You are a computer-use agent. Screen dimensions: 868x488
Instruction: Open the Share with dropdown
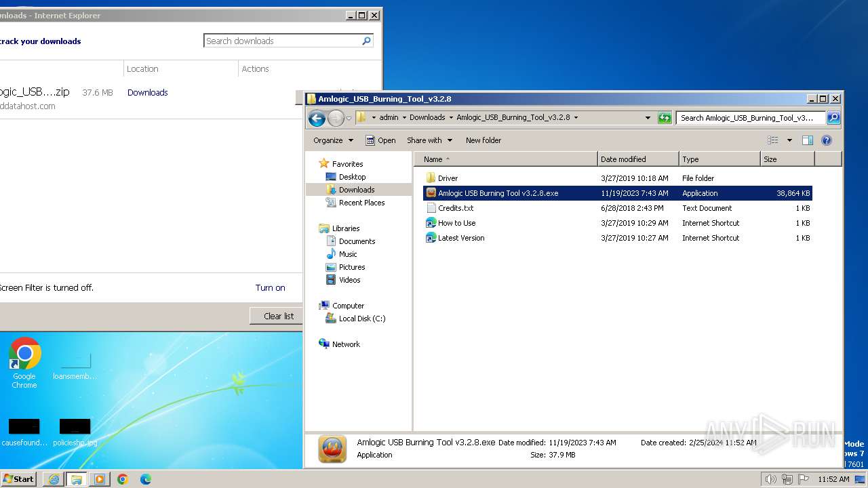(x=429, y=140)
